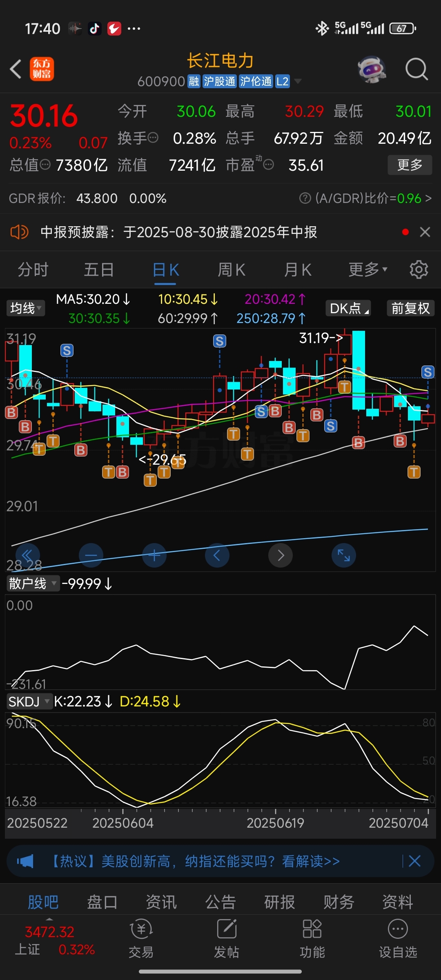Tap the 沪伦通 tag
This screenshot has height=980, width=441.
[x=256, y=81]
